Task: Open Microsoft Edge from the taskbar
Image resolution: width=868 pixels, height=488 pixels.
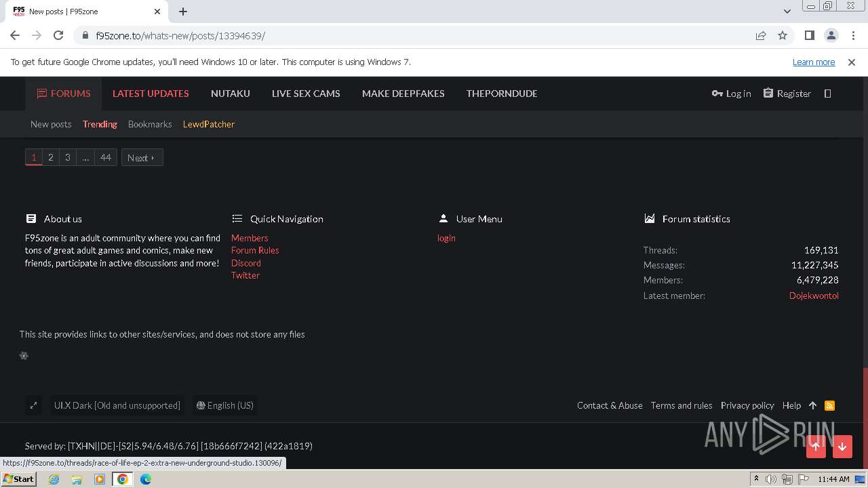Action: [146, 479]
